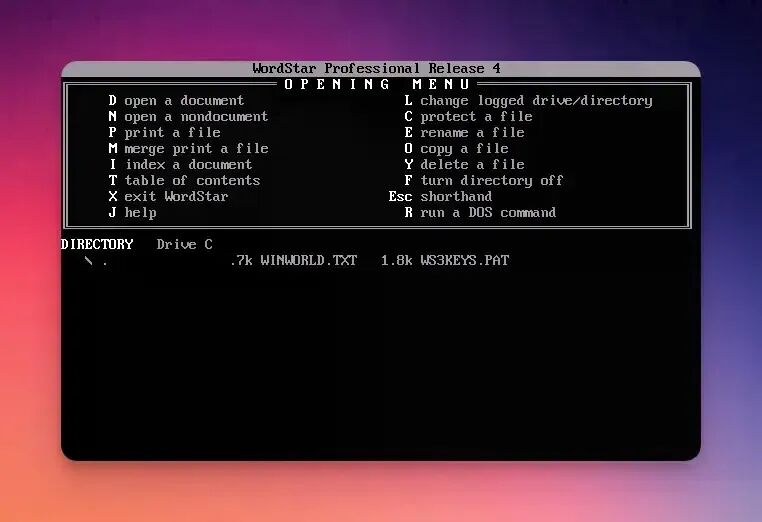Choose 'L change logged drive/directory' entry
This screenshot has width=762, height=522.
click(528, 101)
